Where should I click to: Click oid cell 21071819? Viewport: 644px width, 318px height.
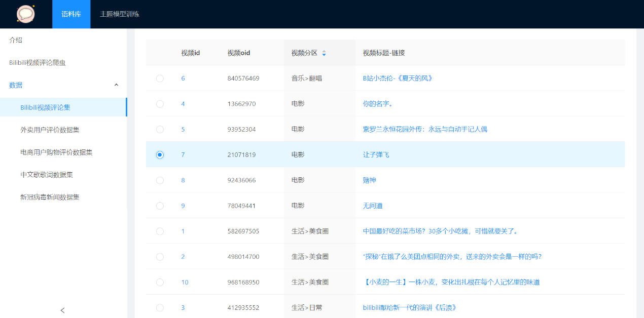[x=241, y=154]
